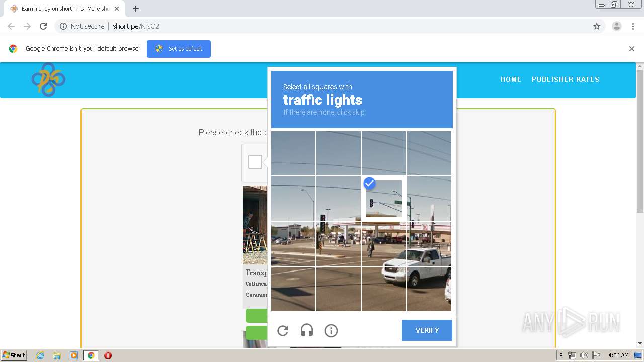
Task: Click scrollbar down arrow
Action: 640,343
